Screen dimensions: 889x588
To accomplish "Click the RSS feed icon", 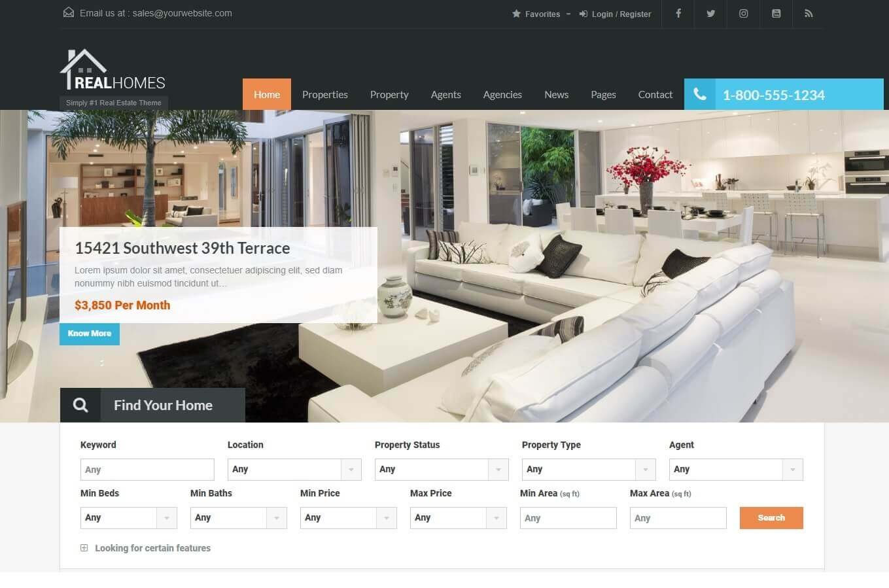I will [x=809, y=13].
